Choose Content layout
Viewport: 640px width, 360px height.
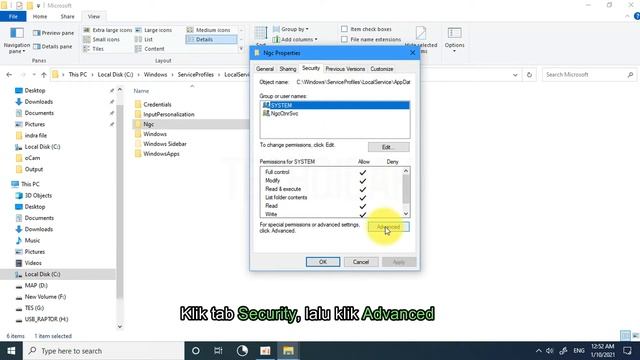tap(150, 49)
